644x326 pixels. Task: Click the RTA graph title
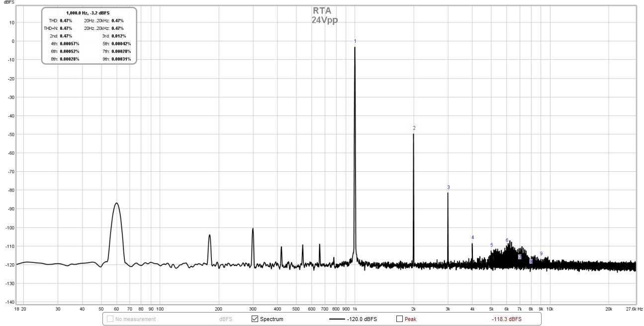pos(322,11)
